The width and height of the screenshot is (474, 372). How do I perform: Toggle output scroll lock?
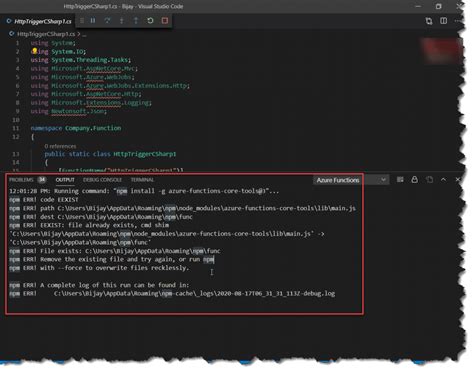[414, 180]
